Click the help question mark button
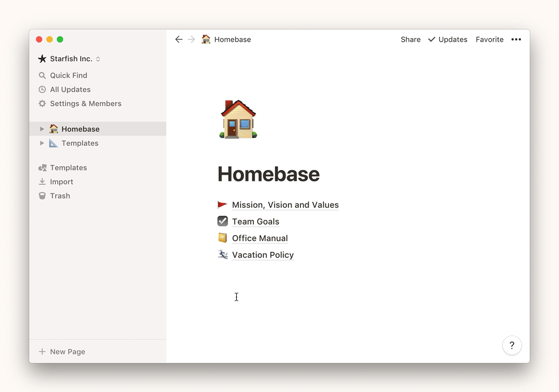559x392 pixels. pyautogui.click(x=512, y=345)
